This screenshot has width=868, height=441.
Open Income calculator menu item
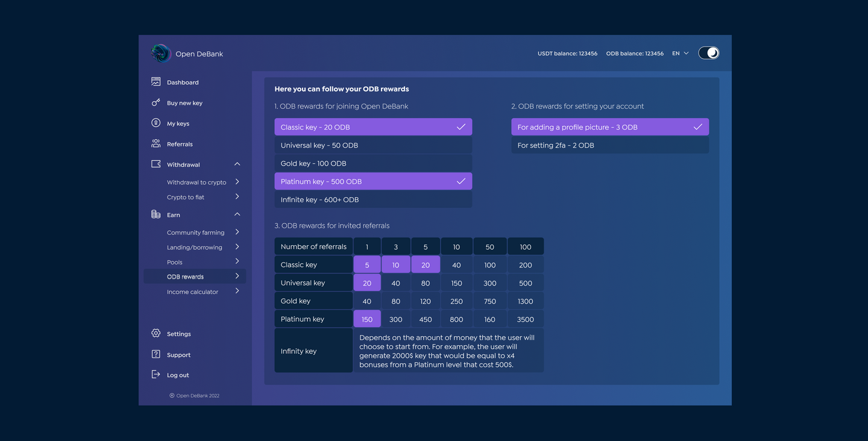(x=192, y=292)
